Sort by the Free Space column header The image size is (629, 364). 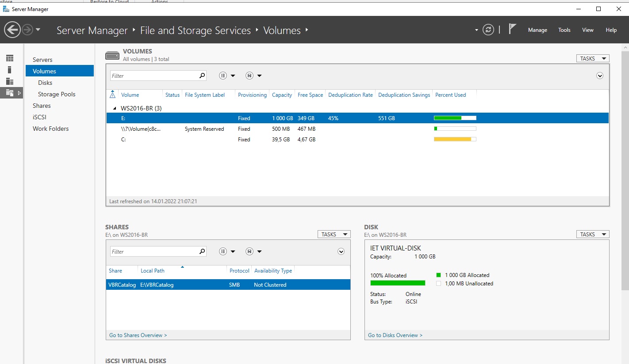(310, 95)
